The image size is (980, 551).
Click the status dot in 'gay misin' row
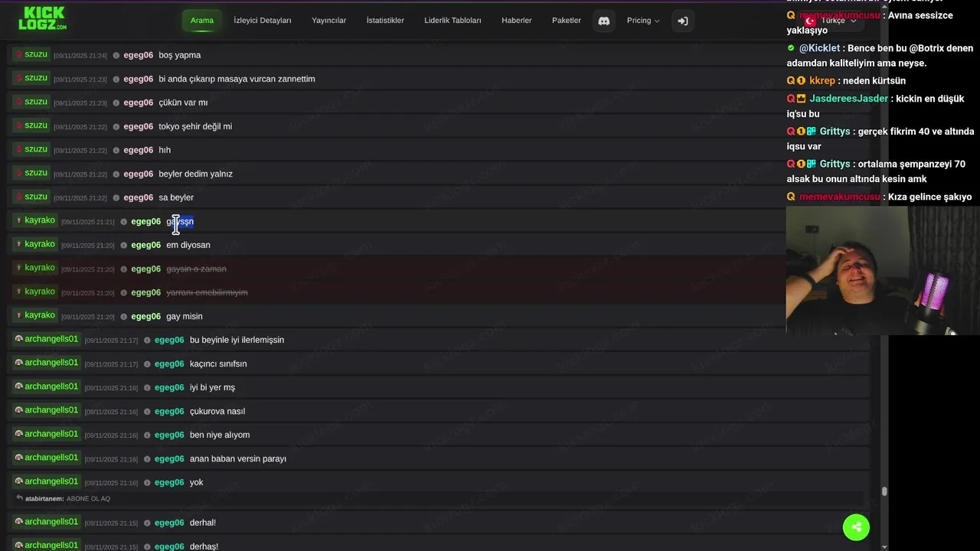coord(124,316)
